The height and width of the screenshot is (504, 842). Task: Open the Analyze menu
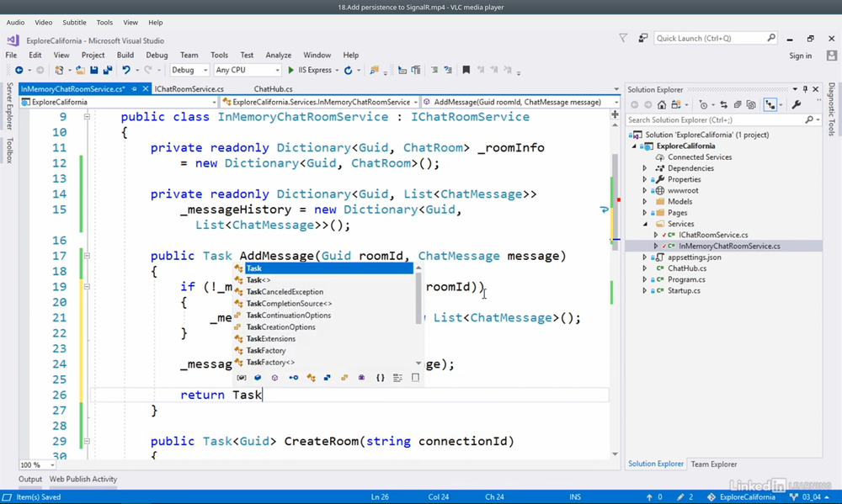coord(278,55)
